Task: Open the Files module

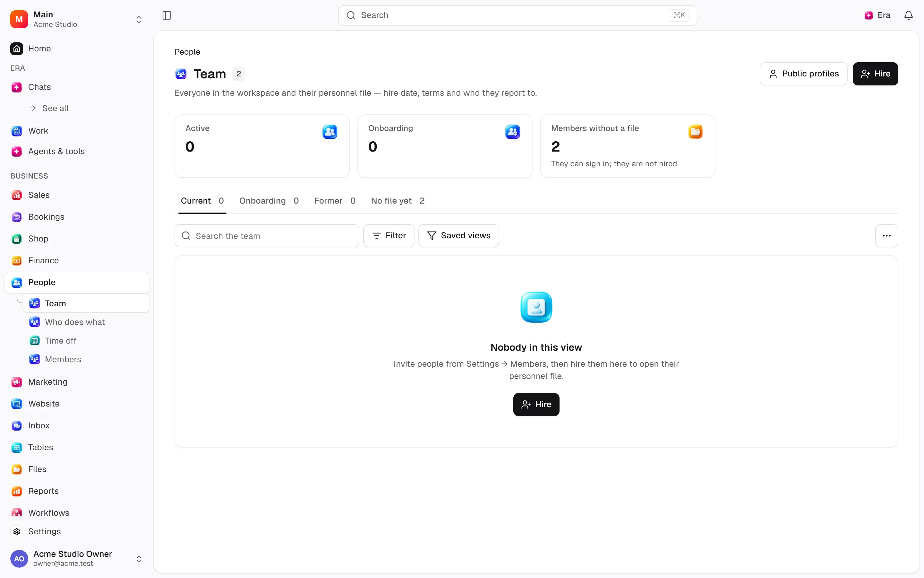Action: tap(77, 469)
